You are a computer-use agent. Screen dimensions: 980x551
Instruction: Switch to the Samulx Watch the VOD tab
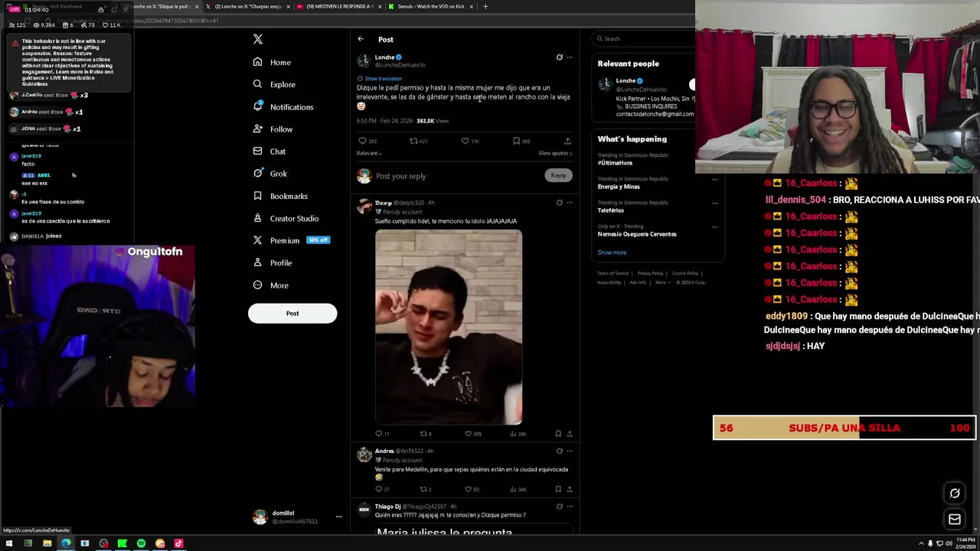[431, 6]
